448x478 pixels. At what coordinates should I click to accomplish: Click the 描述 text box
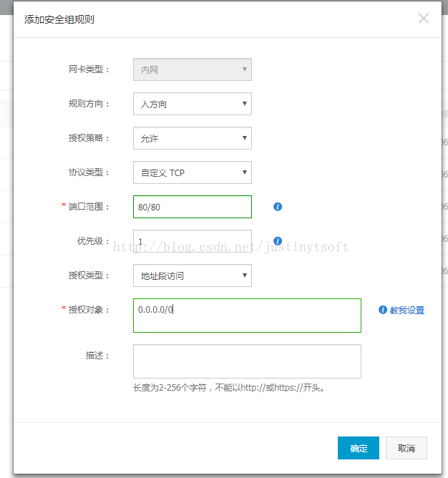247,361
